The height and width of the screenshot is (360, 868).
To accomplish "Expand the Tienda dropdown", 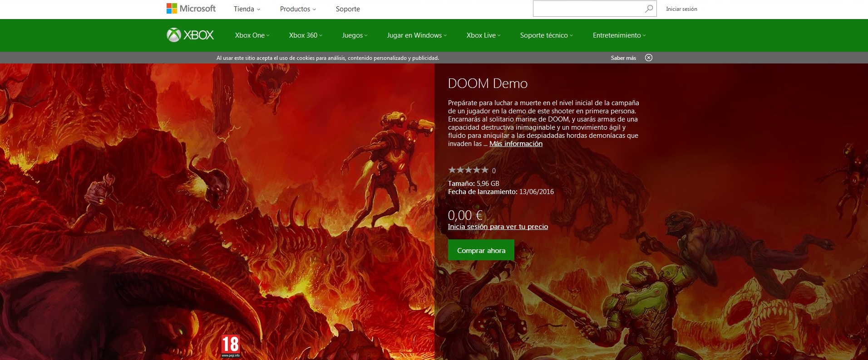I will (x=247, y=9).
